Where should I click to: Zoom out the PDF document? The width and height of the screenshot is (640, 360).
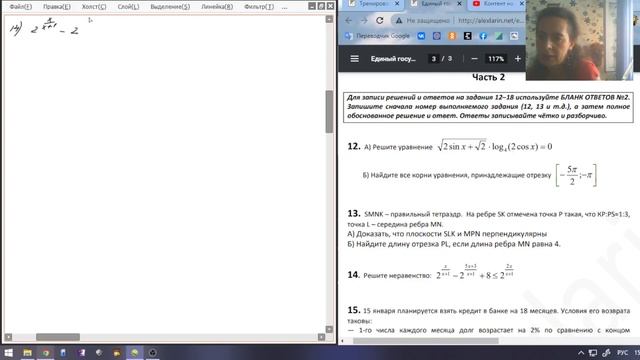(x=474, y=59)
